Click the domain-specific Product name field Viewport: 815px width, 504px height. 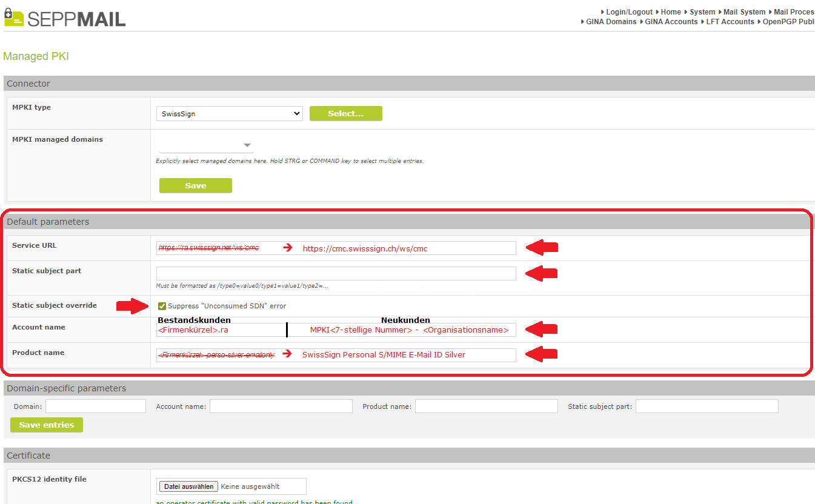click(x=487, y=406)
